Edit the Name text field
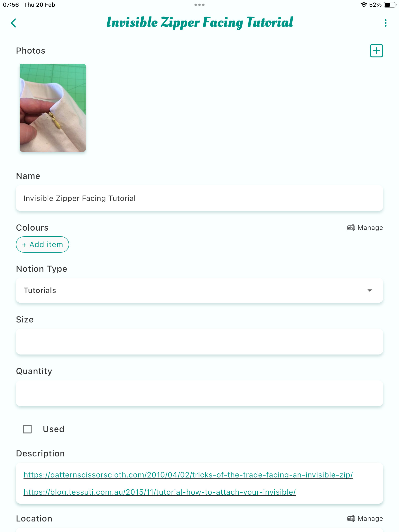The height and width of the screenshot is (532, 399). click(x=199, y=198)
